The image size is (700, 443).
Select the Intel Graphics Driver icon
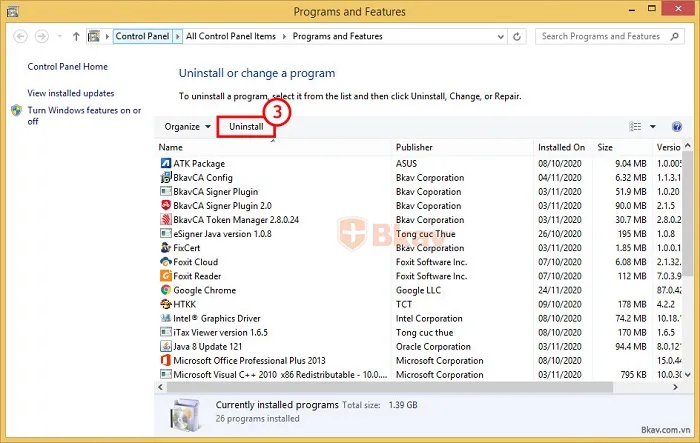click(x=165, y=318)
